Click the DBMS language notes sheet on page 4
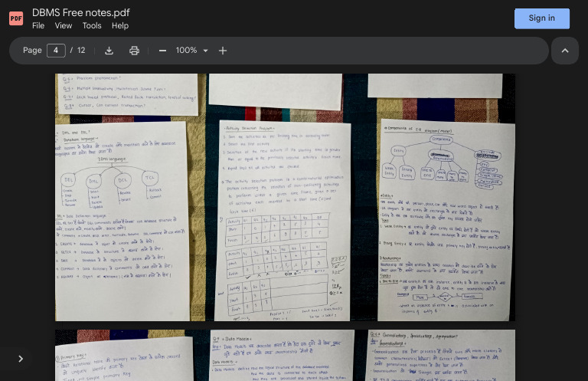The image size is (588, 381). coord(122,221)
